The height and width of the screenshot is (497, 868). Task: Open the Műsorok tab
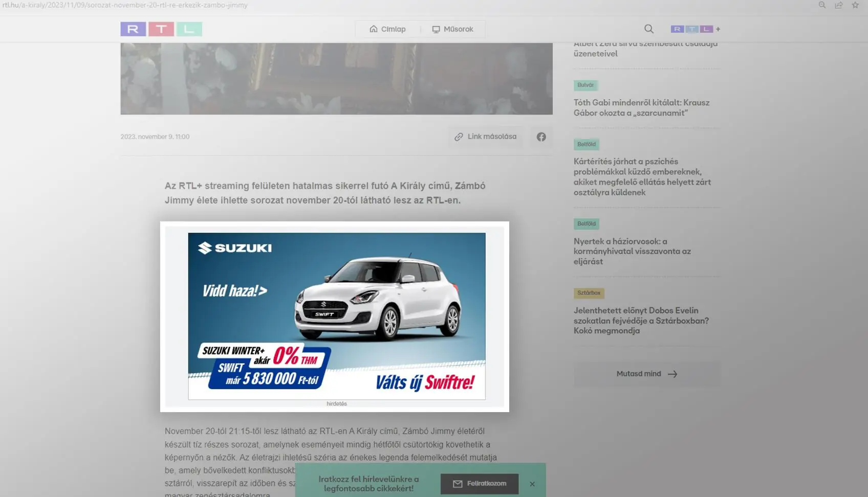[x=452, y=29]
